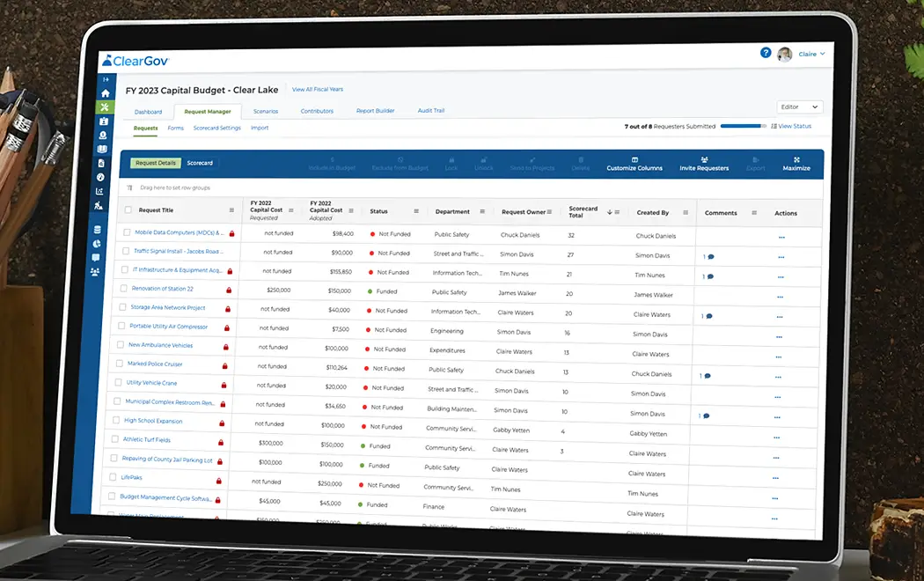Open Comments column menu icon
The height and width of the screenshot is (581, 924).
[754, 213]
